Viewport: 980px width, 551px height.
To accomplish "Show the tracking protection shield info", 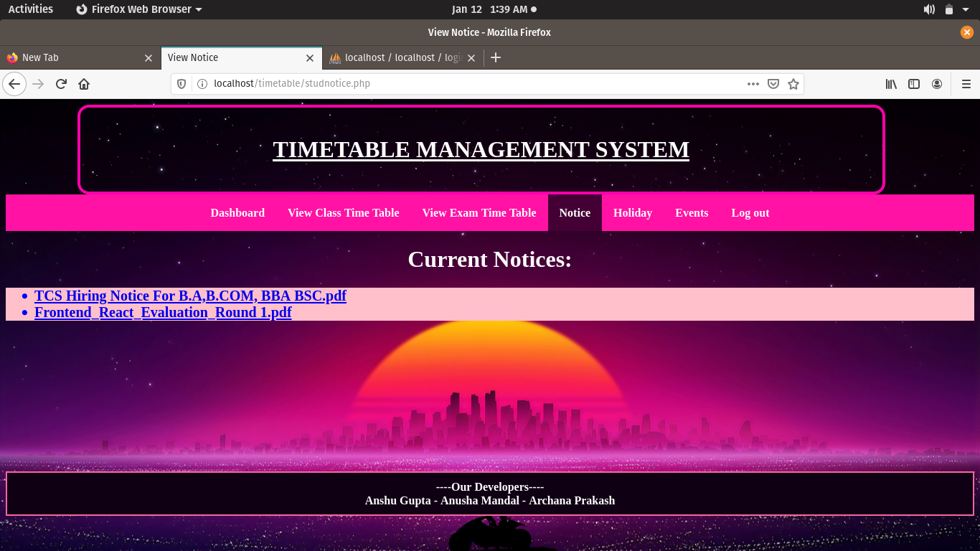I will click(182, 84).
